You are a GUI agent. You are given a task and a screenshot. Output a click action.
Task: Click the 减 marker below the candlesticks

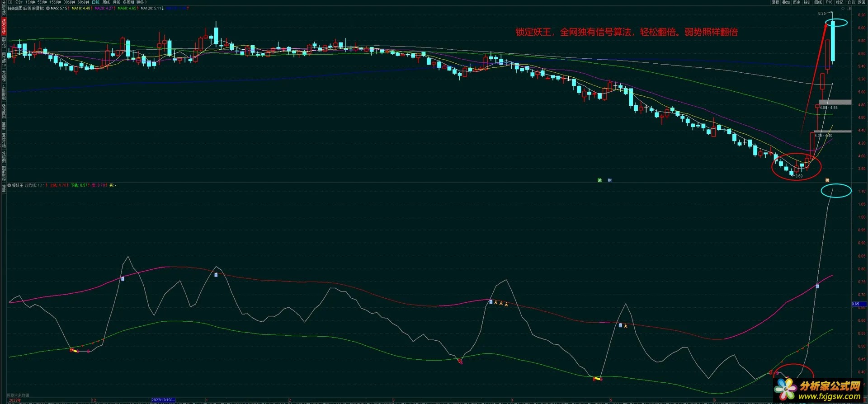click(600, 180)
